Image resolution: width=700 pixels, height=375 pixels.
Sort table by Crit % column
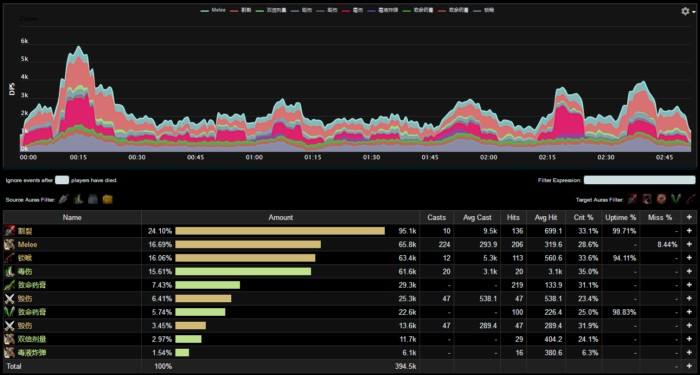(583, 217)
